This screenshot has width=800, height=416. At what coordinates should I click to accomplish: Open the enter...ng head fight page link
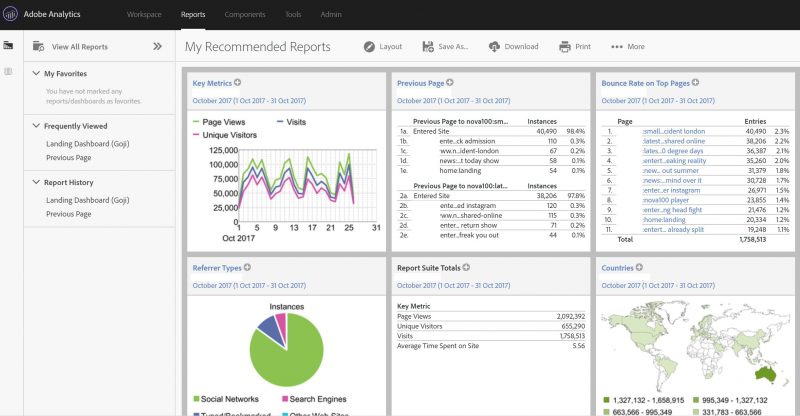672,210
